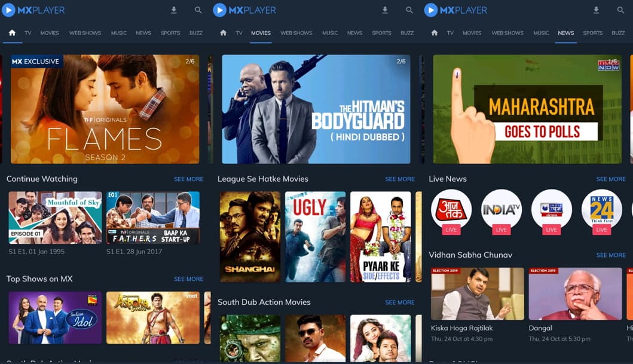Click the download icon above the Flames banner
This screenshot has height=364, width=633.
[174, 10]
